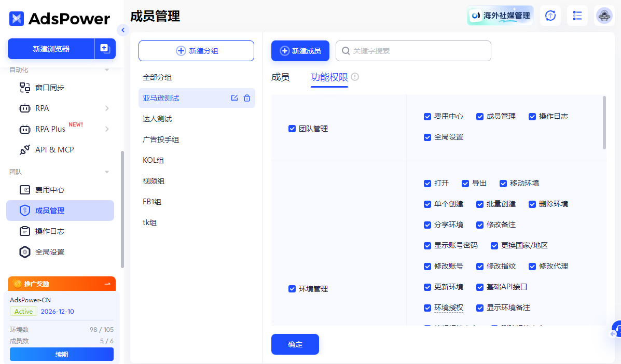Click the upload sync icon in header
The height and width of the screenshot is (364, 621).
pyautogui.click(x=550, y=16)
